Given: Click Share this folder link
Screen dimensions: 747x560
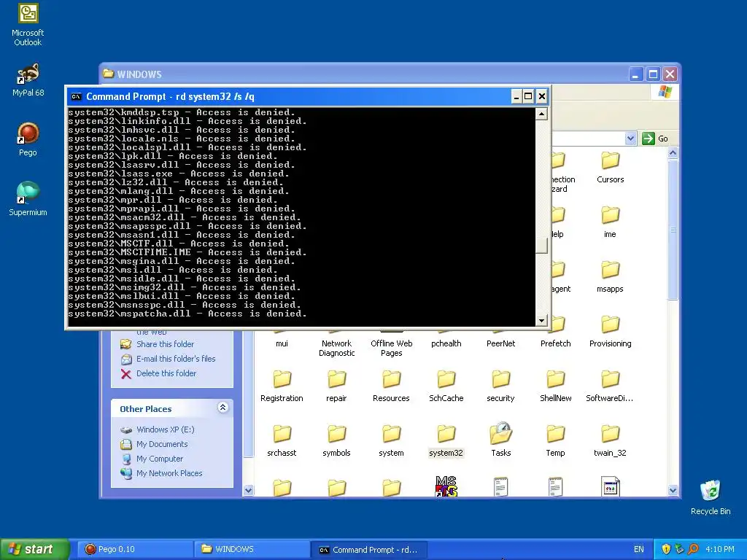Looking at the screenshot, I should point(166,344).
